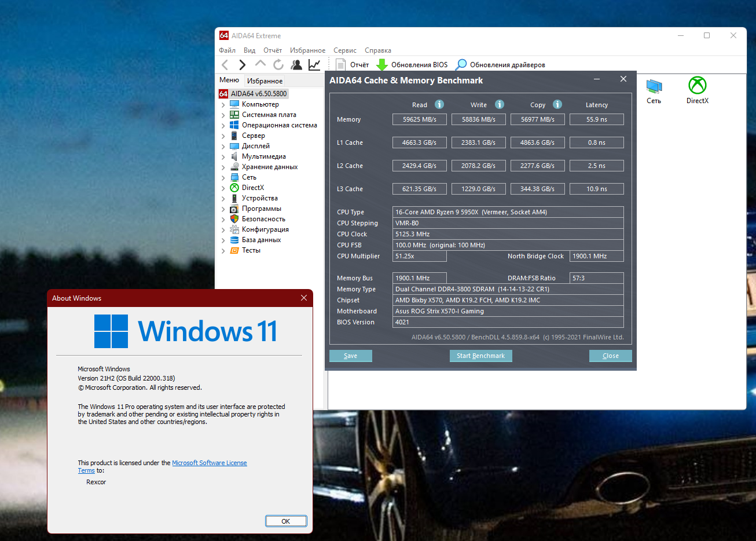Open the graph chart toolbar icon
The height and width of the screenshot is (541, 756).
click(x=314, y=65)
